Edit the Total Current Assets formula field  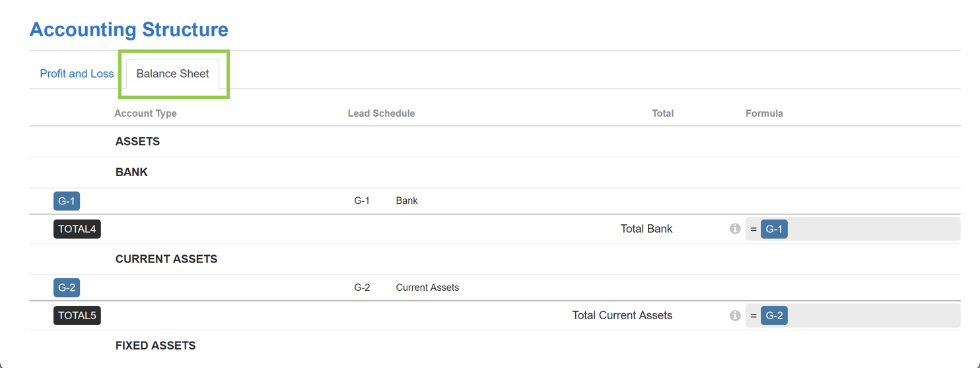(x=853, y=316)
